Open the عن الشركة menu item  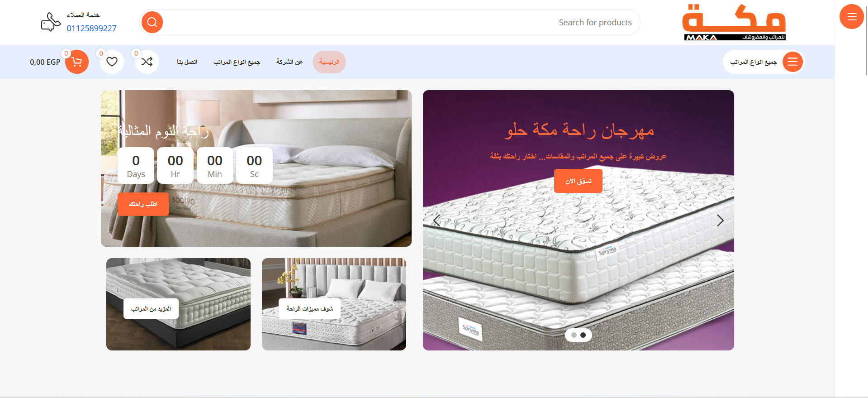289,62
